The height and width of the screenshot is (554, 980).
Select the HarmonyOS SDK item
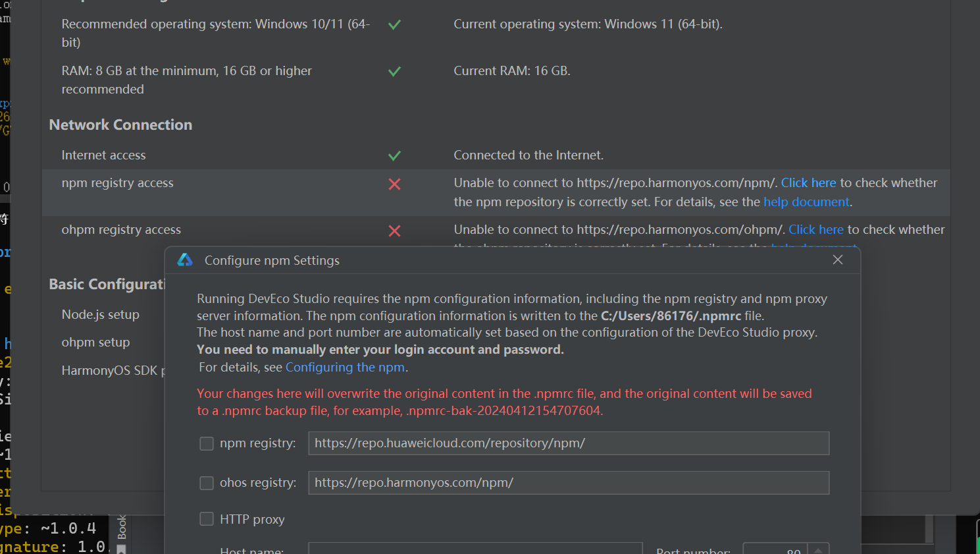(113, 371)
